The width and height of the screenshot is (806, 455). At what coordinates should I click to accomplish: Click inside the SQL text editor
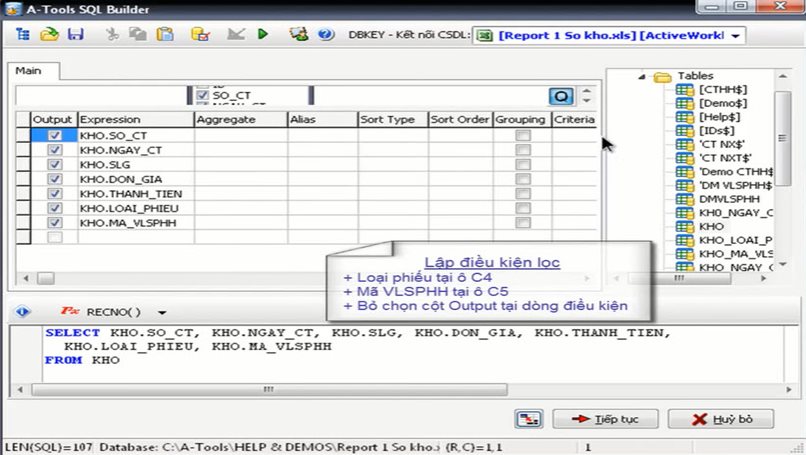413,353
